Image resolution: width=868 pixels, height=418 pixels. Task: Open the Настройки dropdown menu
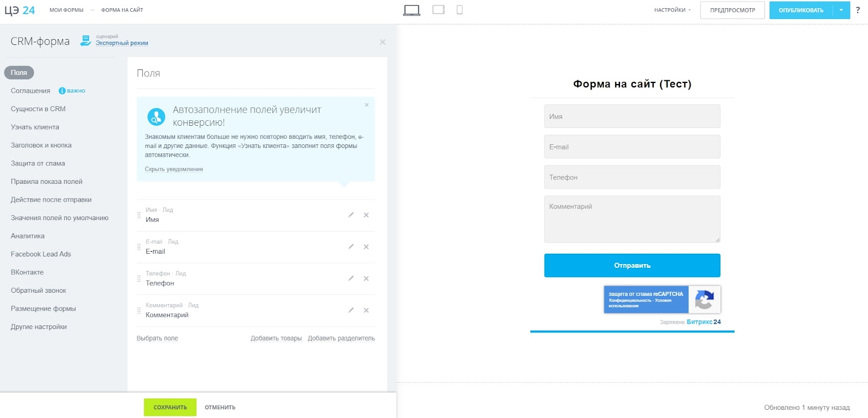coord(672,10)
